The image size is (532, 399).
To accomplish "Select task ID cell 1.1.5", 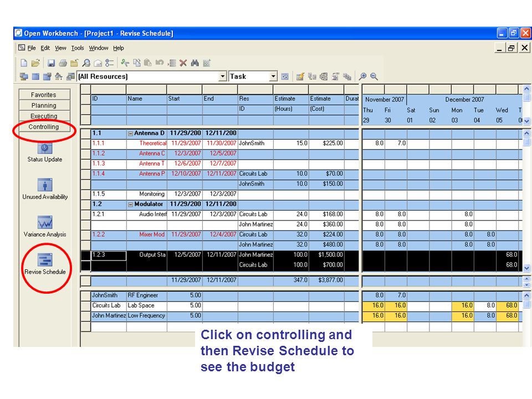I will tap(109, 194).
